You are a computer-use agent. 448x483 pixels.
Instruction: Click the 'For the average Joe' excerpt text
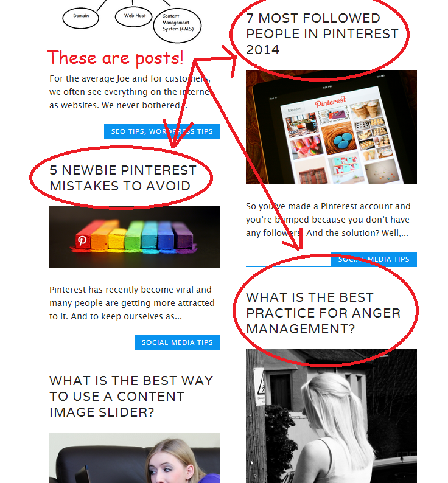click(x=130, y=92)
